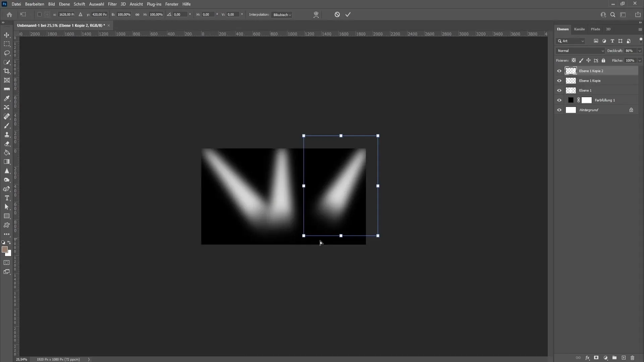The image size is (644, 362).
Task: Click the Crop tool icon
Action: click(x=7, y=71)
